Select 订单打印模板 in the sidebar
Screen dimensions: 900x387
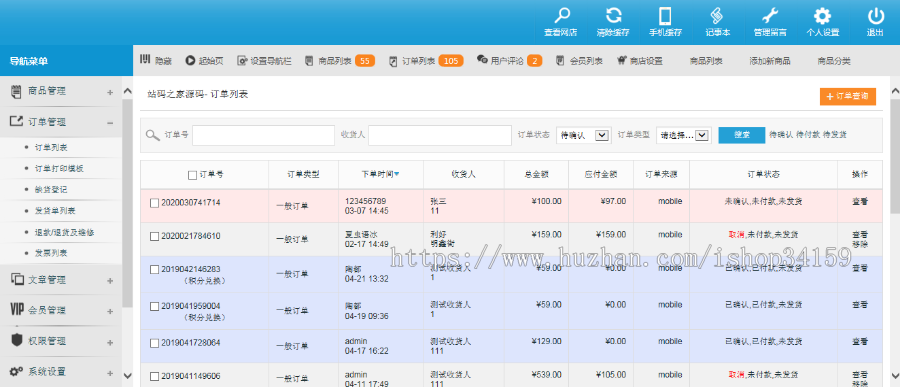pyautogui.click(x=59, y=168)
